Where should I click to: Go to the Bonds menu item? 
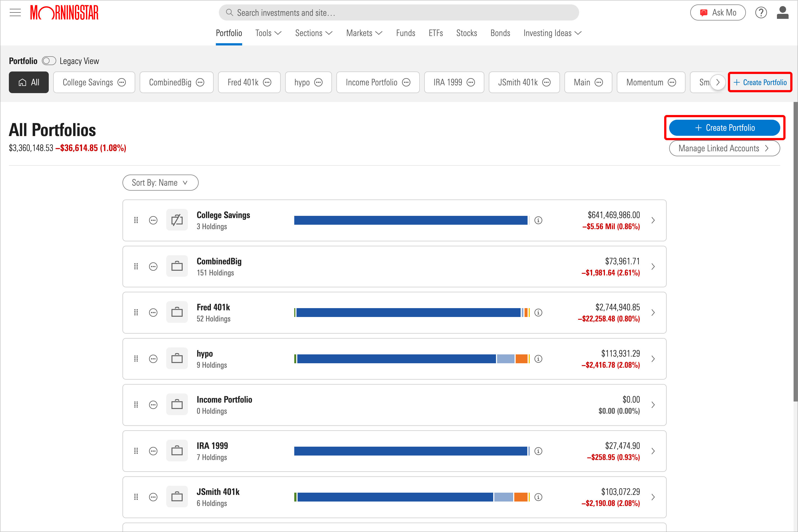point(500,33)
